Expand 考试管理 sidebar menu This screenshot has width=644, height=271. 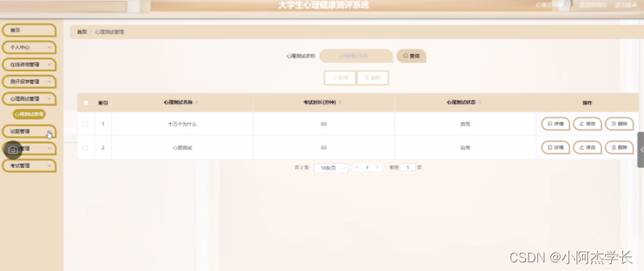[x=29, y=166]
